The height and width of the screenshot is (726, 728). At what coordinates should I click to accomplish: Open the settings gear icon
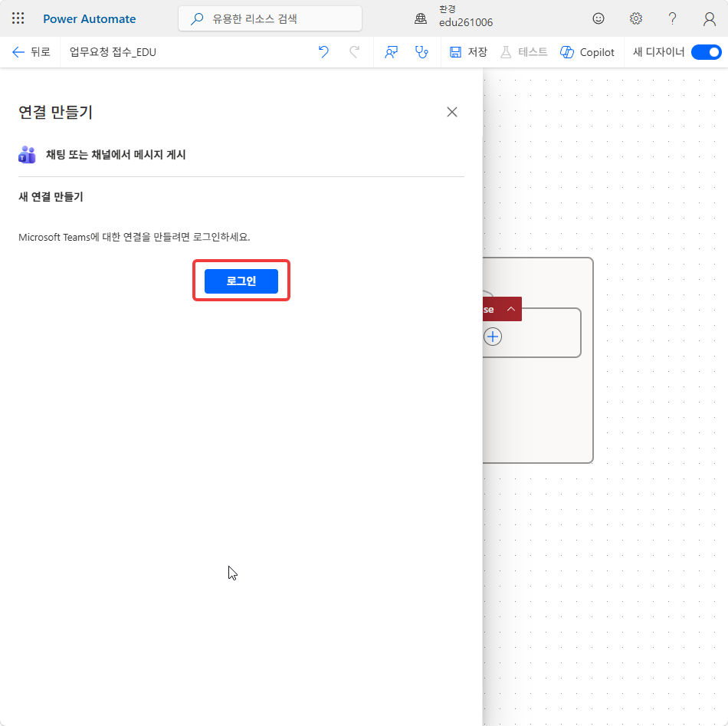tap(635, 18)
